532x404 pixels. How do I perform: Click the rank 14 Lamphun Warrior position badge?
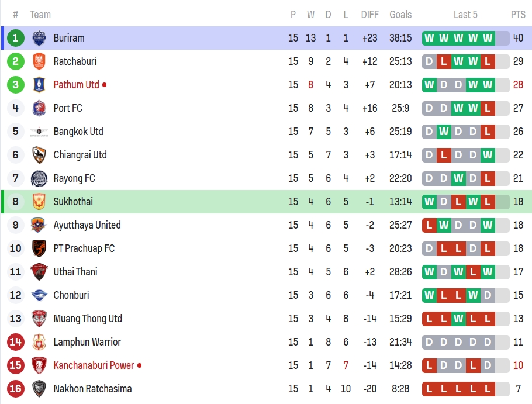coord(16,342)
